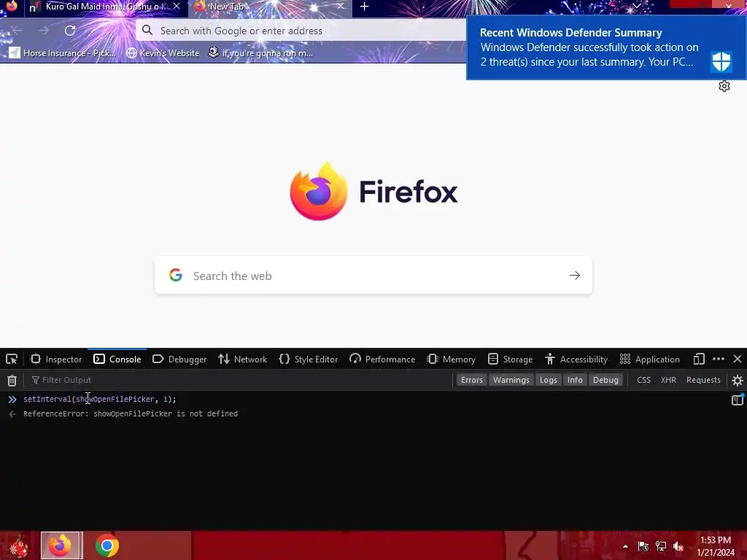Toggle the Debug filter
The width and height of the screenshot is (747, 560).
(x=605, y=380)
